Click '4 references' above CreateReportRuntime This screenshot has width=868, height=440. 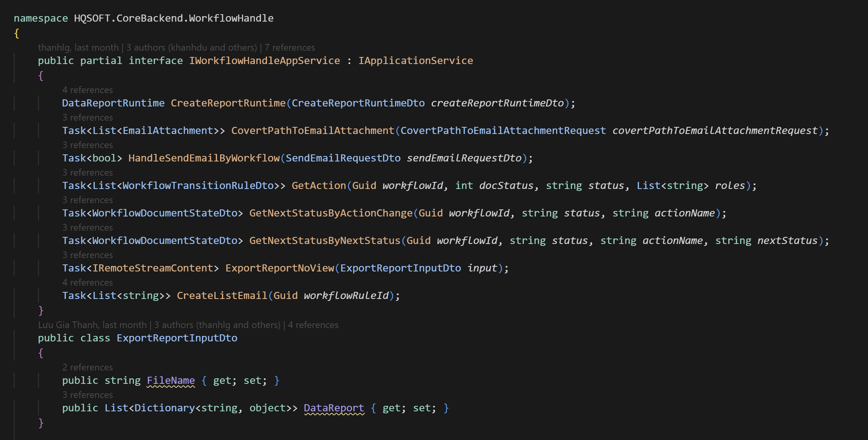pyautogui.click(x=87, y=90)
